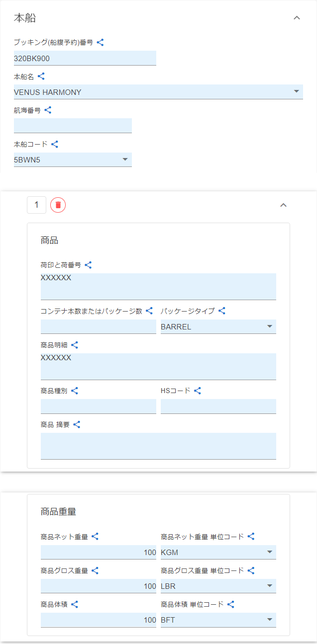
Task: Click the 商品 摘要 text area
Action: (158, 446)
